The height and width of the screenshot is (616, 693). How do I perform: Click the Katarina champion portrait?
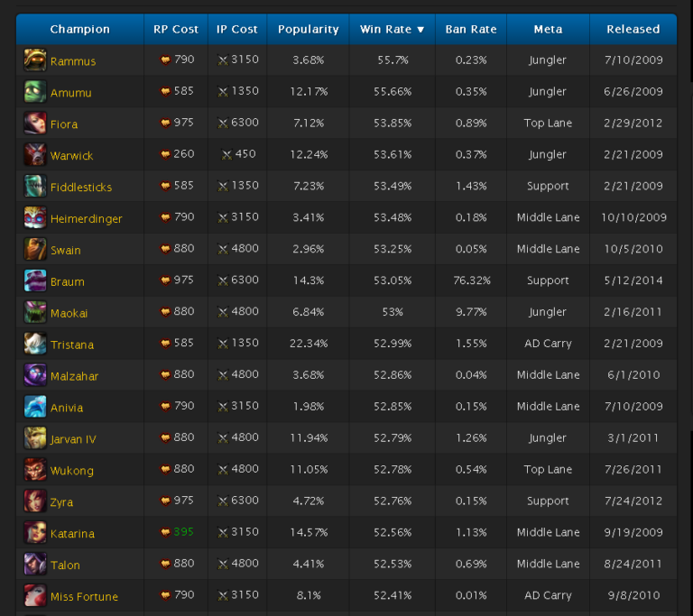tap(35, 532)
